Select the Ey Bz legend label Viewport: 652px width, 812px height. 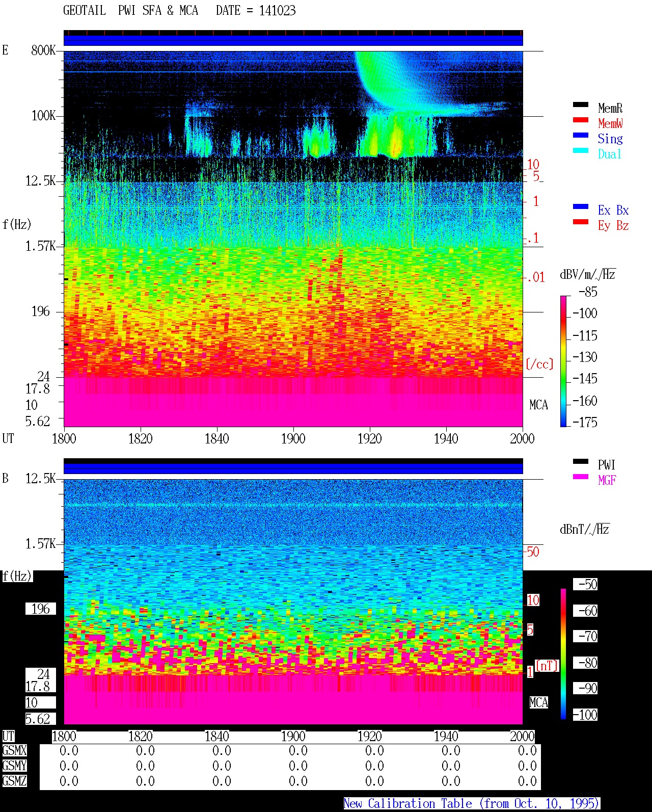click(x=613, y=225)
